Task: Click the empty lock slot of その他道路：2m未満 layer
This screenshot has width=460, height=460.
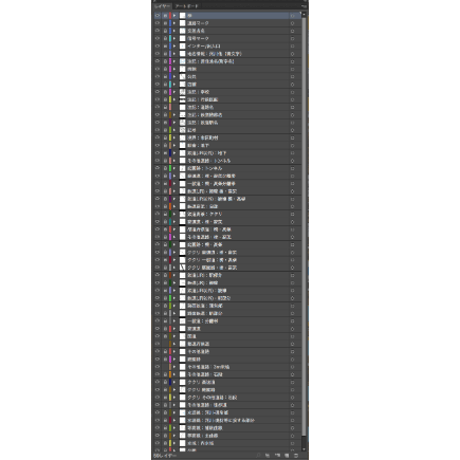Action: tap(165, 367)
